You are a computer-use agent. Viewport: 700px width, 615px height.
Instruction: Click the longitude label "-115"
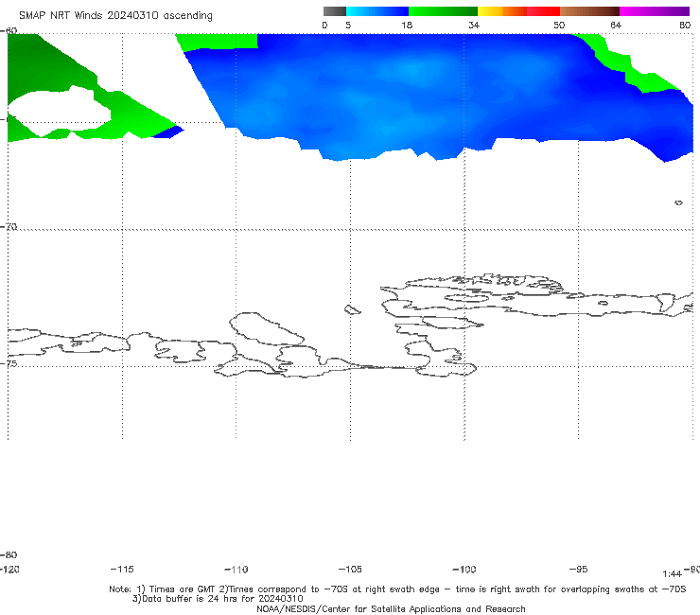point(122,569)
